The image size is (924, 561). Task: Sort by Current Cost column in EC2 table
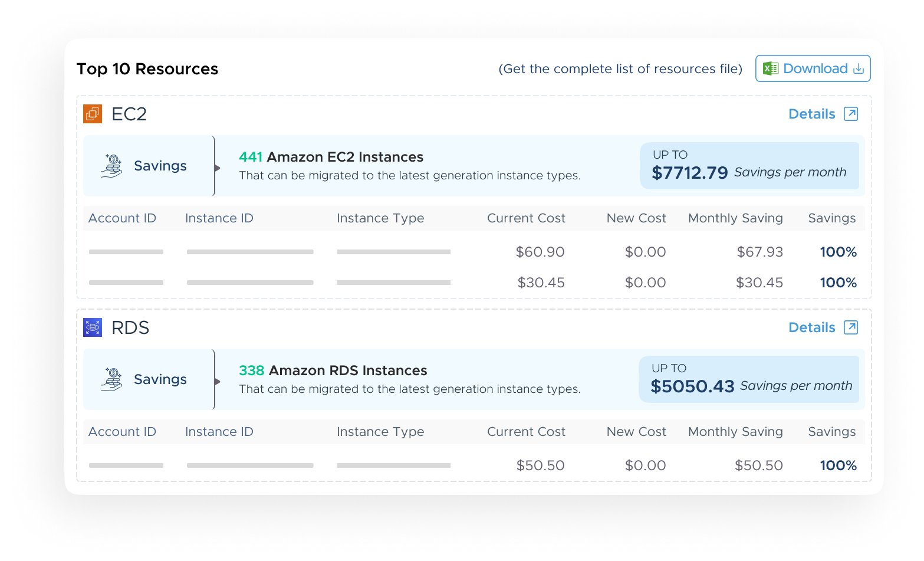pyautogui.click(x=525, y=218)
